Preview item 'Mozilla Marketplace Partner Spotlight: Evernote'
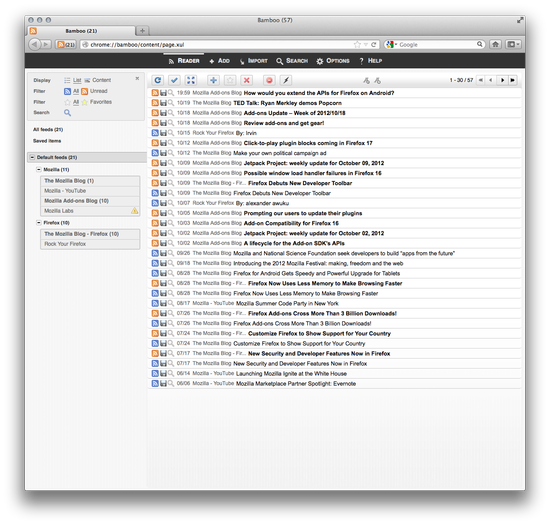550x525 pixels. click(171, 383)
